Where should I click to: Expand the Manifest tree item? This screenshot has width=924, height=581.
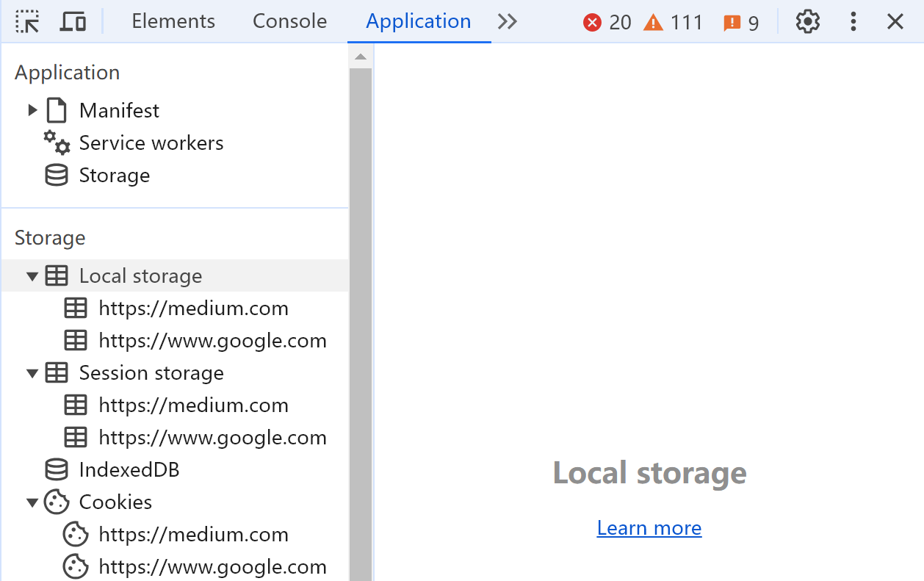32,110
